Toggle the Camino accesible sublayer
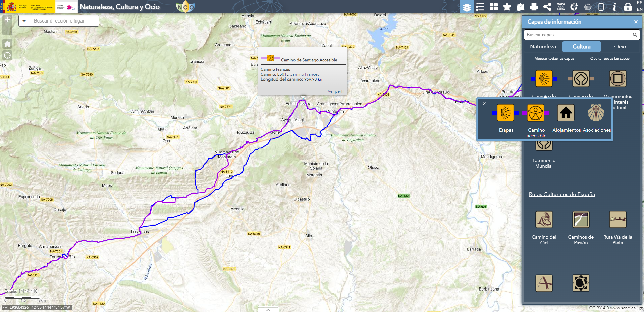The height and width of the screenshot is (312, 644). [536, 113]
